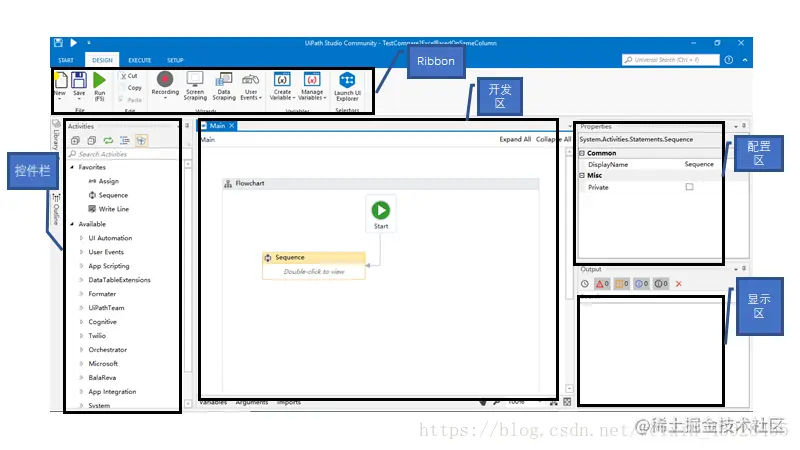Click the help question mark icon

pos(729,60)
